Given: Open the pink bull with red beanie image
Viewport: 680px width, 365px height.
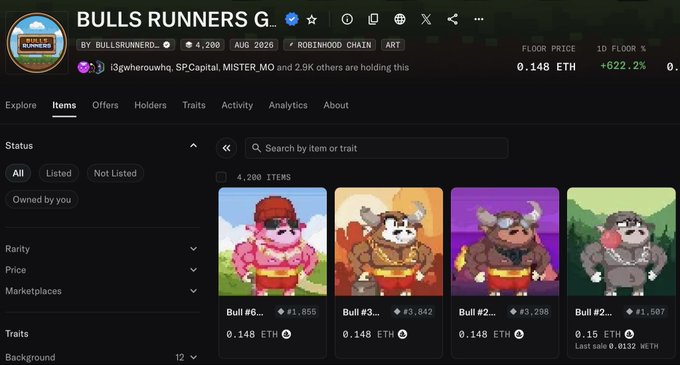Looking at the screenshot, I should (273, 241).
